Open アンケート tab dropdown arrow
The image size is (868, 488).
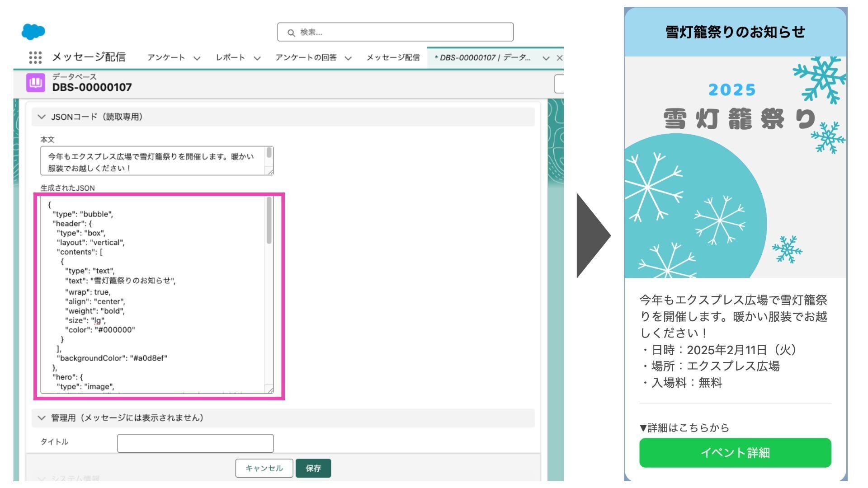(x=197, y=58)
